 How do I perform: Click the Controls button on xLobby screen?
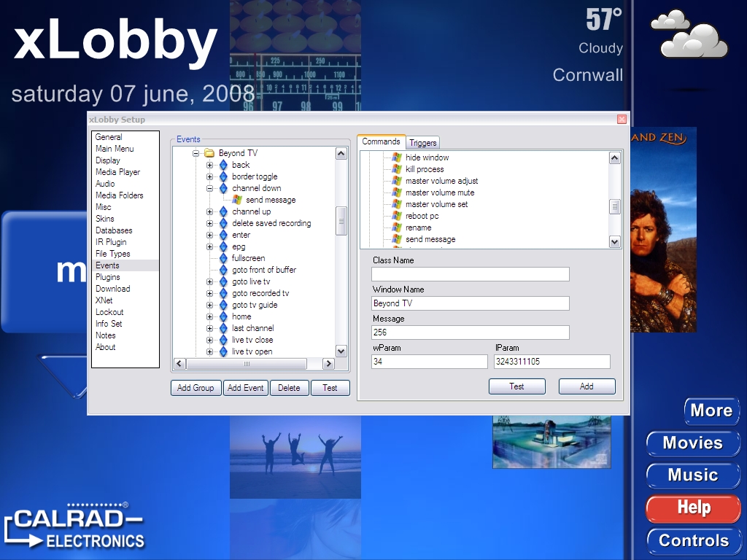click(x=694, y=541)
